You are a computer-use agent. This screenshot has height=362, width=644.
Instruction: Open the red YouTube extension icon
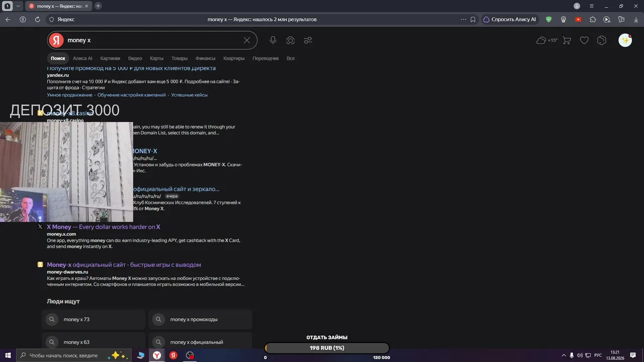pyautogui.click(x=578, y=20)
